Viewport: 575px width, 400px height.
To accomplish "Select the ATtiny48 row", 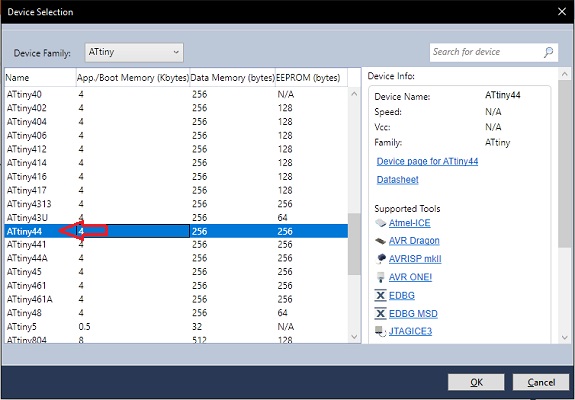I will tap(176, 313).
